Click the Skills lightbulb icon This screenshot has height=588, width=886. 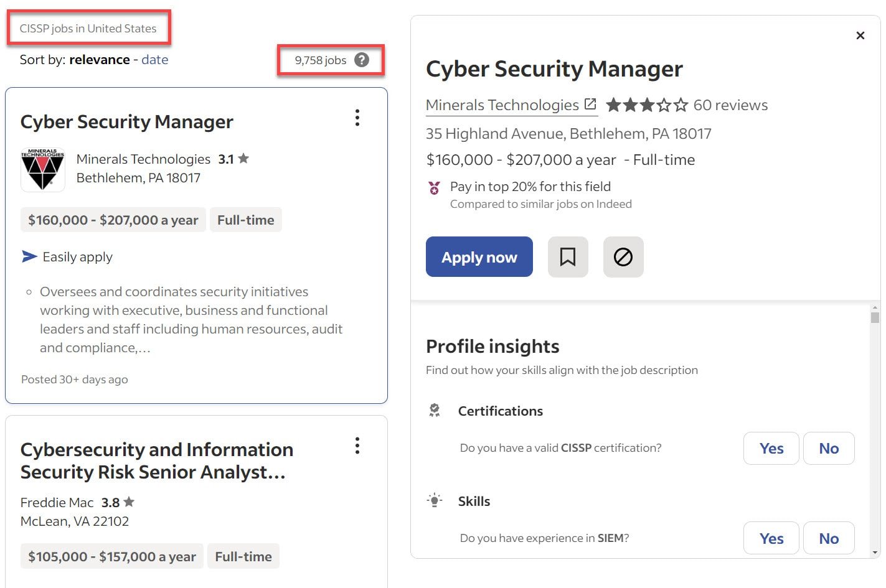point(435,500)
